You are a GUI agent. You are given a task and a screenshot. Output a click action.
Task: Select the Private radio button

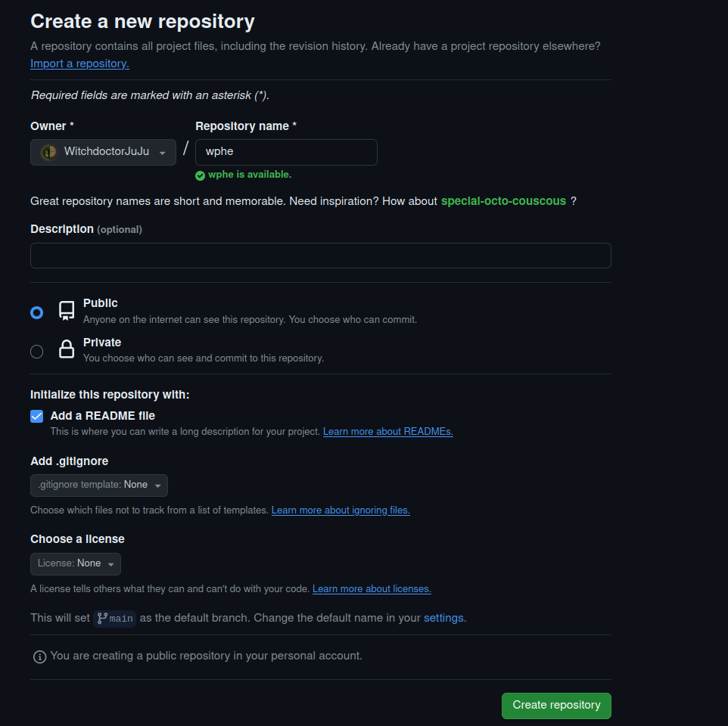pos(36,351)
